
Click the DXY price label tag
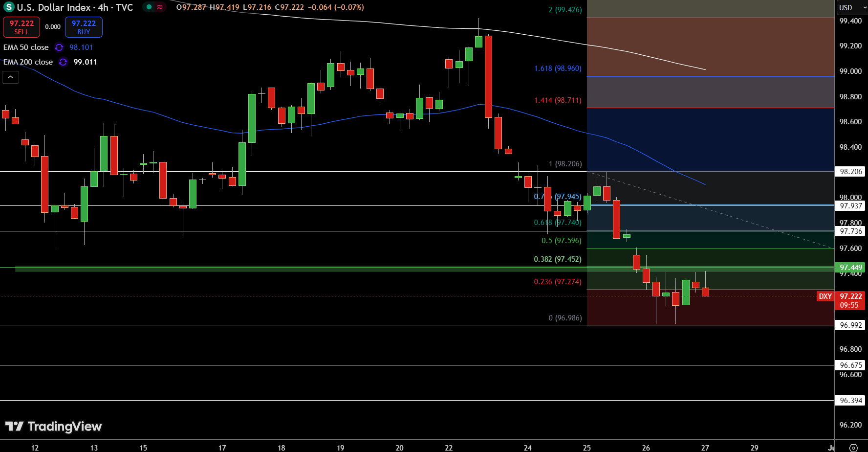click(x=825, y=296)
